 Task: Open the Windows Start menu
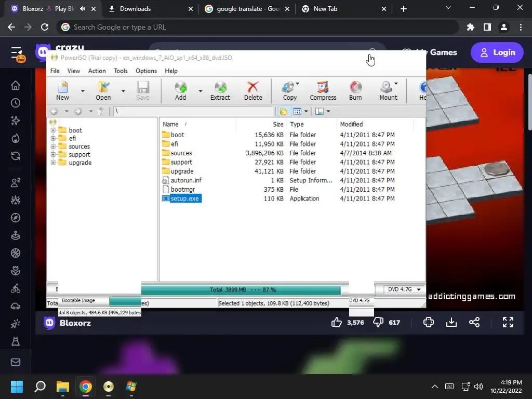click(x=17, y=387)
